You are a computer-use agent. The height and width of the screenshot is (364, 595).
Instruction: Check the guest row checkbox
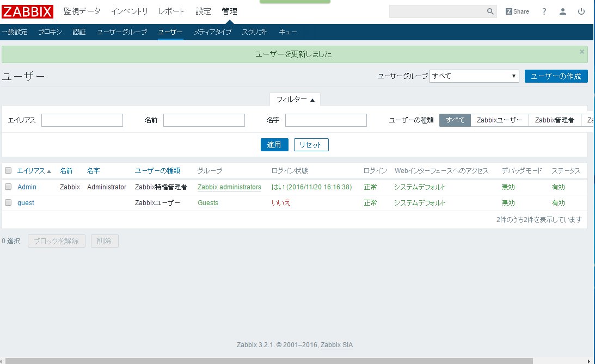(x=8, y=202)
